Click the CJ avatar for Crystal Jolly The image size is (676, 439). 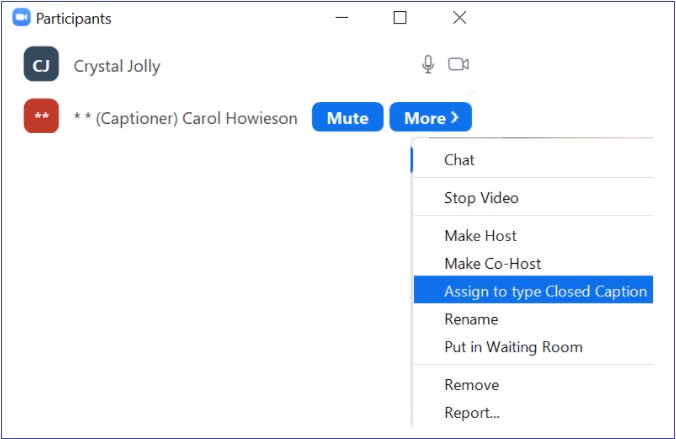tap(41, 66)
